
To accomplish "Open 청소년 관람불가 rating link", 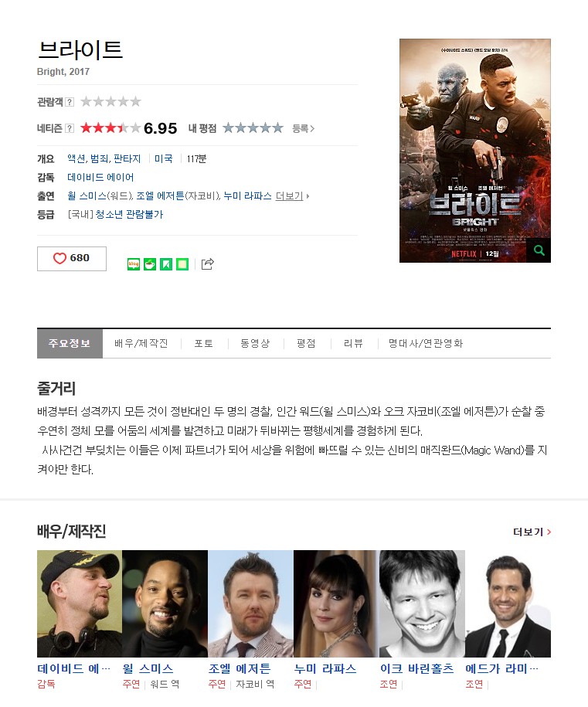I will pos(129,215).
